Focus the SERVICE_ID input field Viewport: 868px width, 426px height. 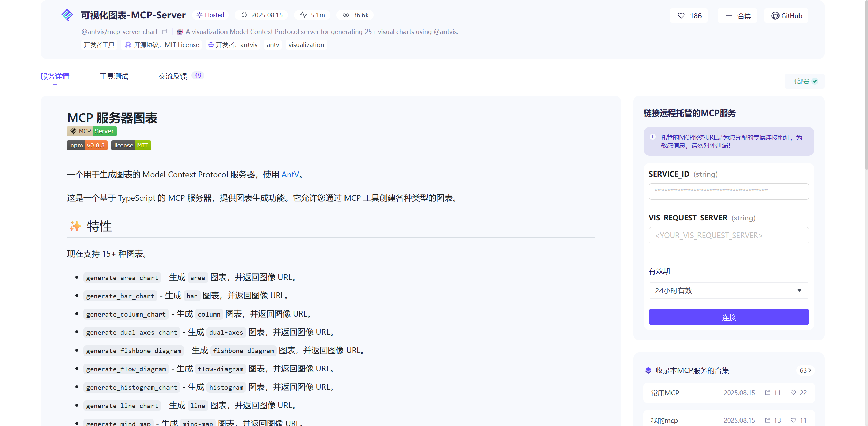(x=729, y=191)
